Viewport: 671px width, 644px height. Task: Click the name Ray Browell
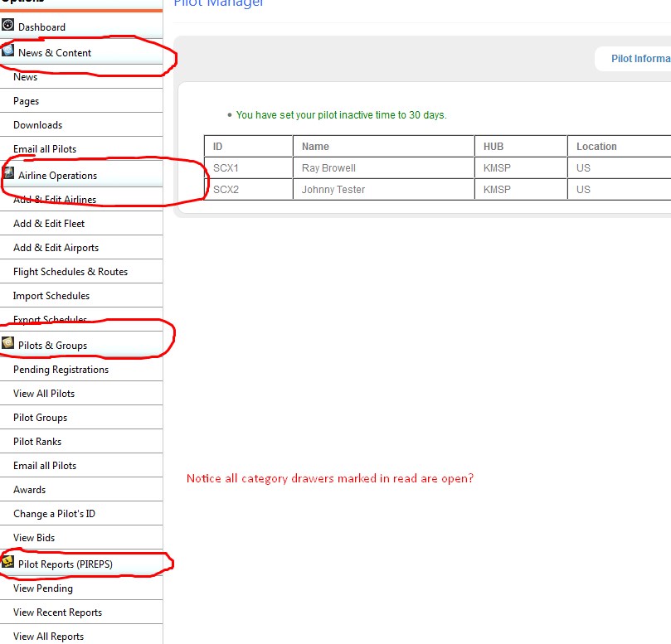tap(328, 167)
